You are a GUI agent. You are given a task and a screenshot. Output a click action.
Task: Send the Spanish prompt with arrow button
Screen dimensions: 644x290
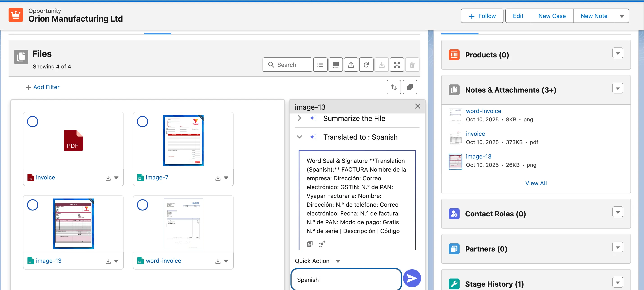412,278
